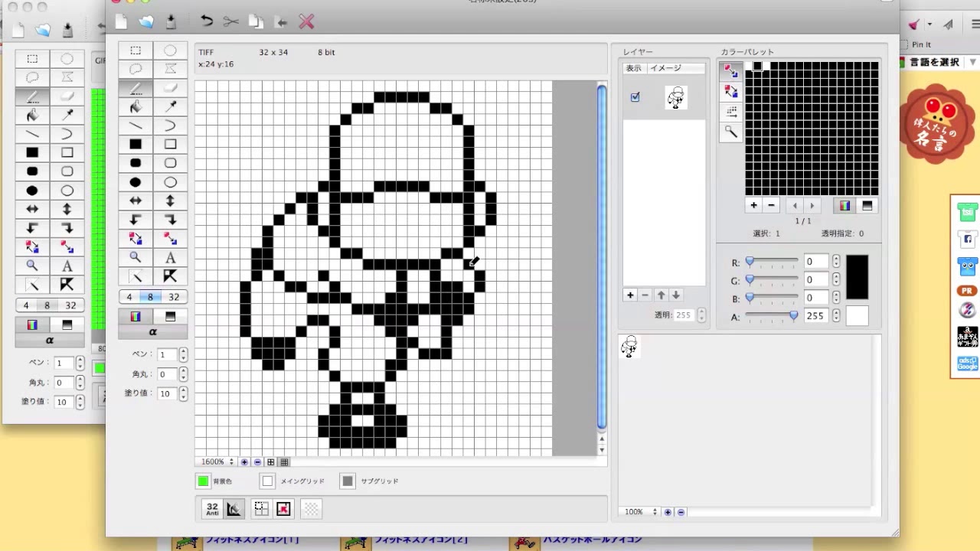980x551 pixels.
Task: Select the eraser tool in front window
Action: [170, 88]
